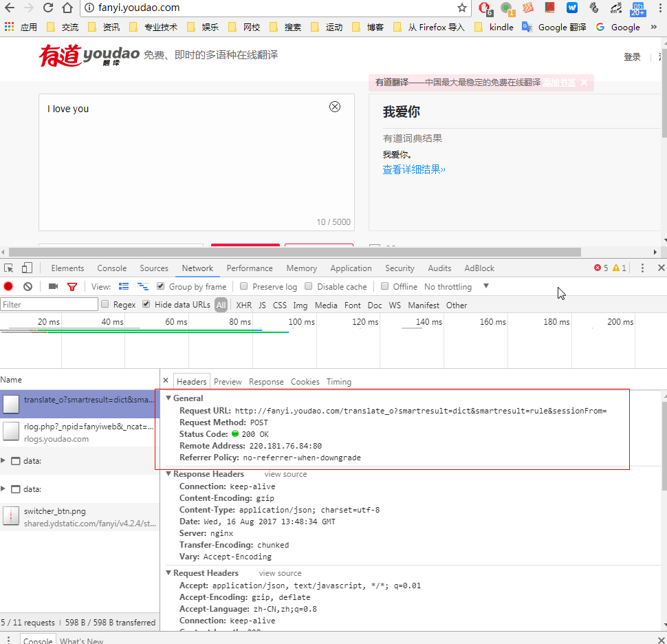Uncheck Hide data URLs

click(x=146, y=305)
